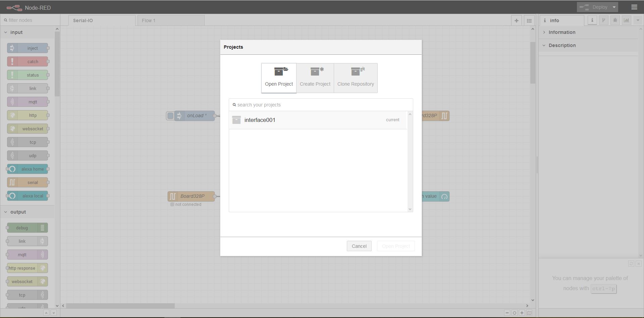Open the project history sidebar button

pyautogui.click(x=603, y=20)
